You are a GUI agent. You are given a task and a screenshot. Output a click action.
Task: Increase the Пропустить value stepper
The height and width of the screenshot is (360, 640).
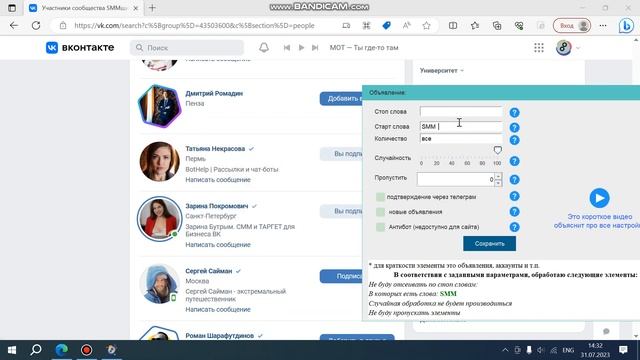pos(498,176)
